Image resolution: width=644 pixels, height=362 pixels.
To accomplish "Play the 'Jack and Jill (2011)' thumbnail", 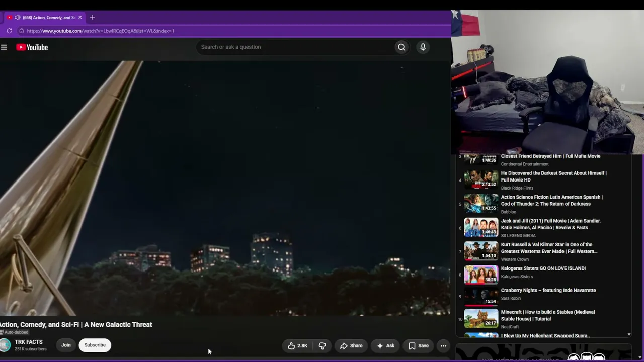I will [x=481, y=227].
